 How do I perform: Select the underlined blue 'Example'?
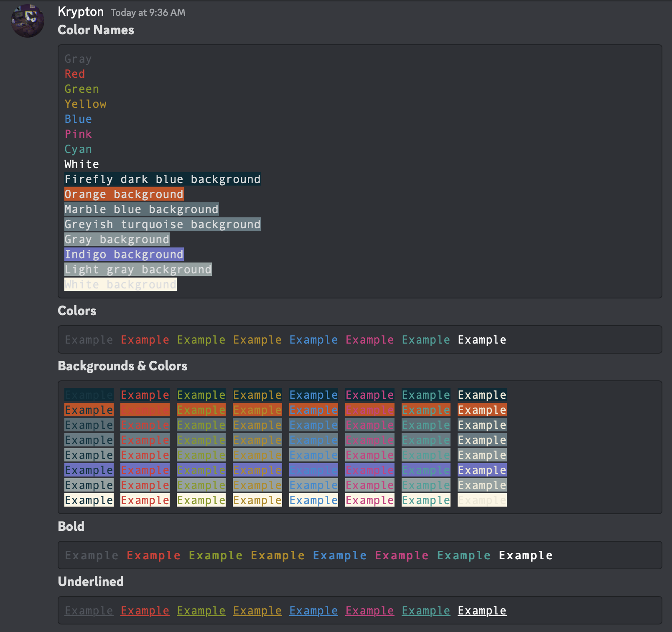313,611
